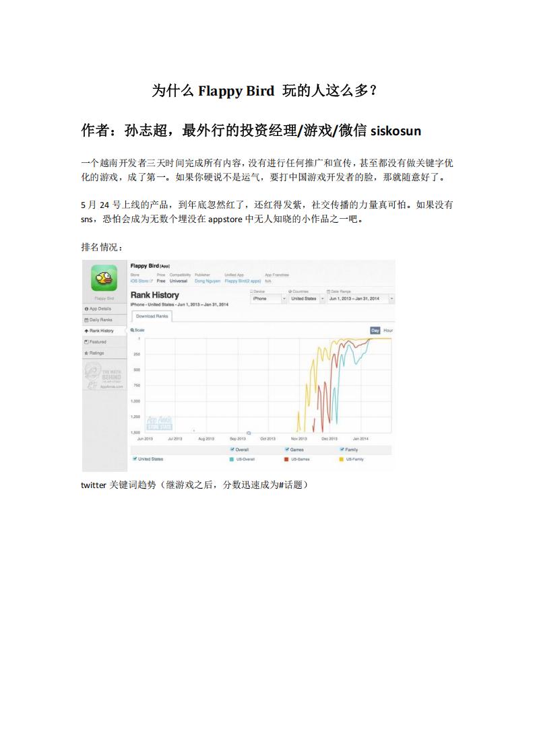Switch chart to Day view

(x=375, y=331)
